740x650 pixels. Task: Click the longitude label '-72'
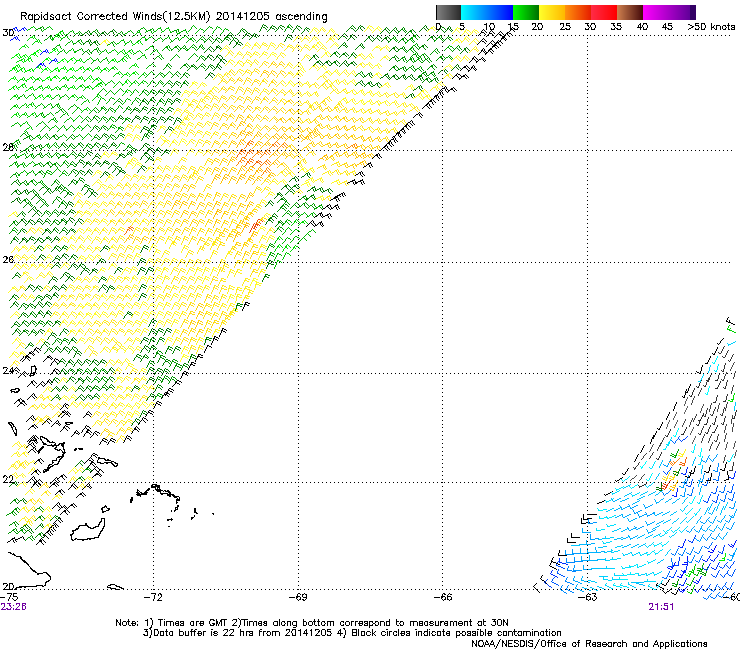coord(153,597)
